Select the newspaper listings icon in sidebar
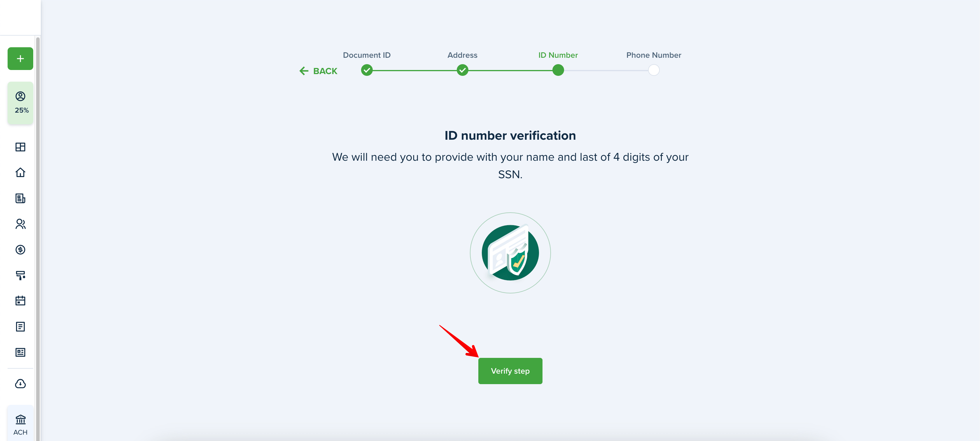This screenshot has height=441, width=980. click(20, 198)
